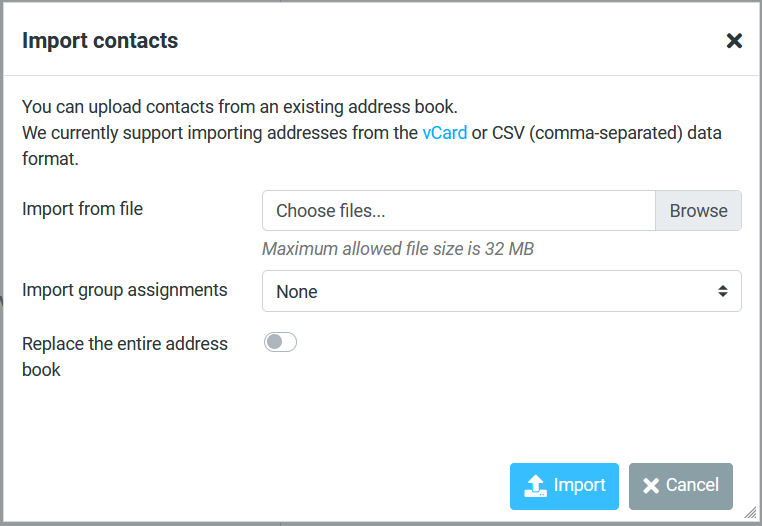The height and width of the screenshot is (526, 762).
Task: Click the Import button label text
Action: [580, 485]
